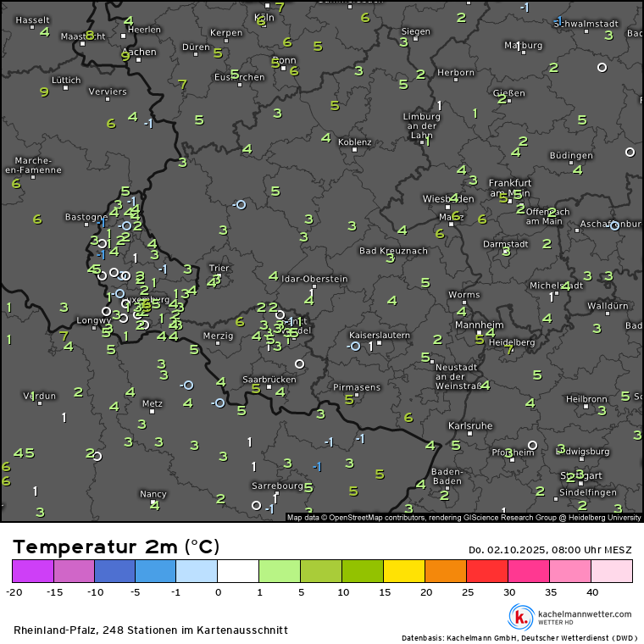Viewport: 644px width, 644px height.
Task: Click the Heidelberg city label
Action: tap(512, 342)
